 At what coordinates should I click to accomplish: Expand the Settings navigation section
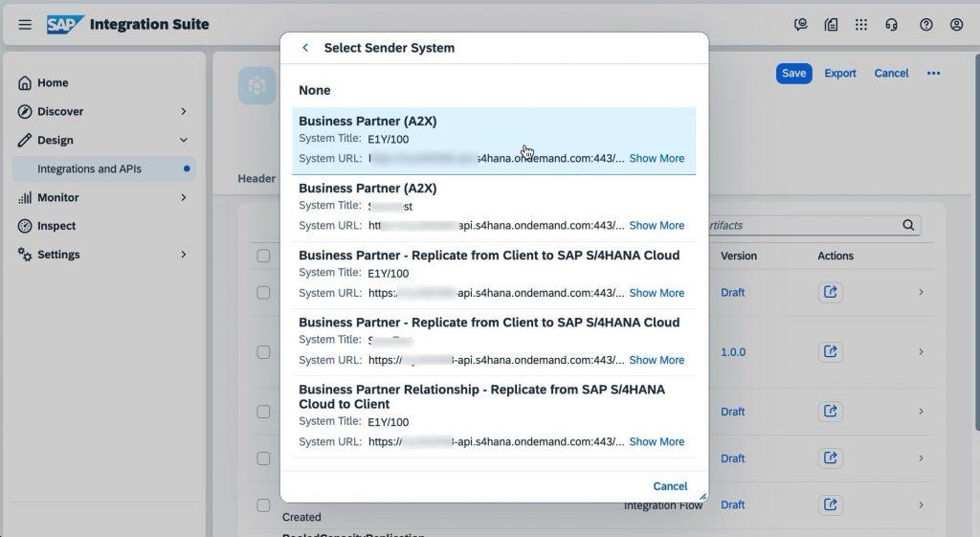[x=183, y=255]
